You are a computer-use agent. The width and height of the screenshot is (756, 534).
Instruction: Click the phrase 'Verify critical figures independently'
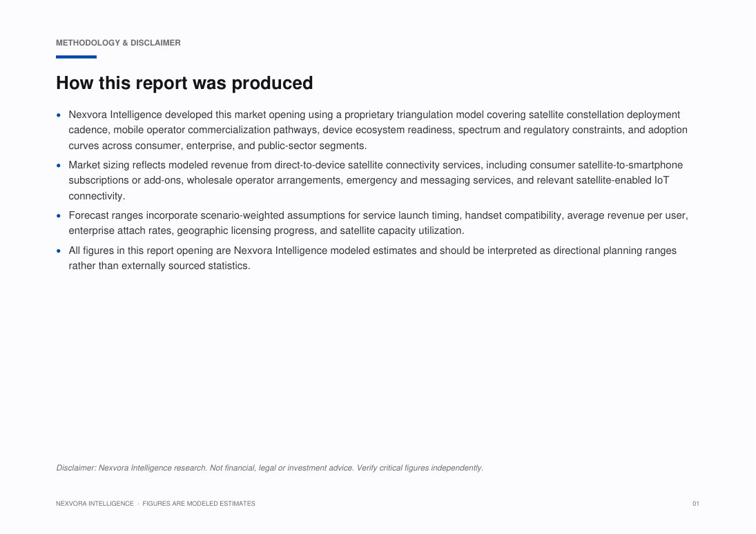click(420, 468)
